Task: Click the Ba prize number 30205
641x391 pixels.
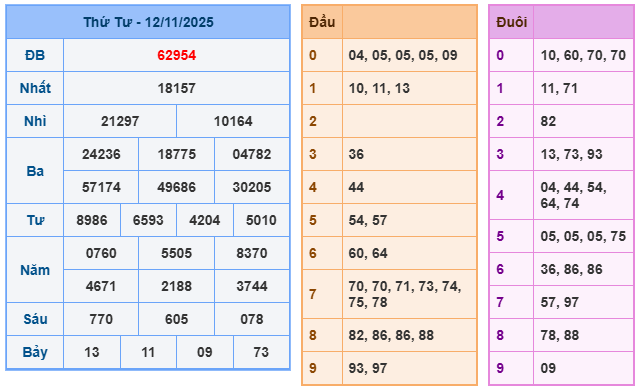Action: pos(252,187)
